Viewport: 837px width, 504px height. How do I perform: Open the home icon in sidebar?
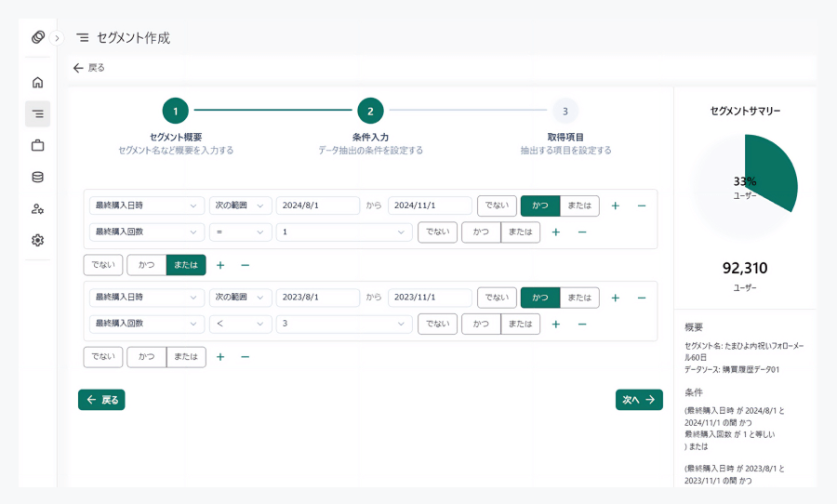[37, 82]
